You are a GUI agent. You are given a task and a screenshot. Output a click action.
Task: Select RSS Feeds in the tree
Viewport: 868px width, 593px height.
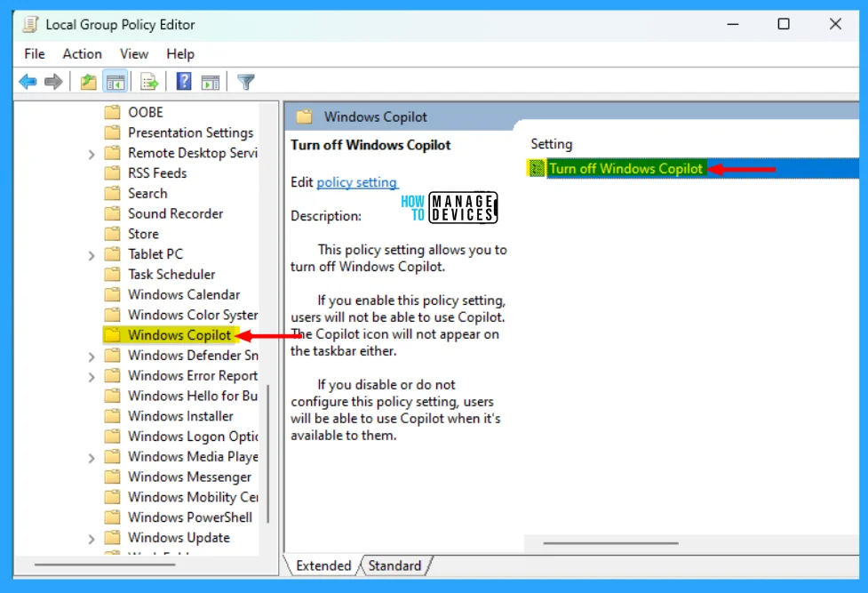157,172
